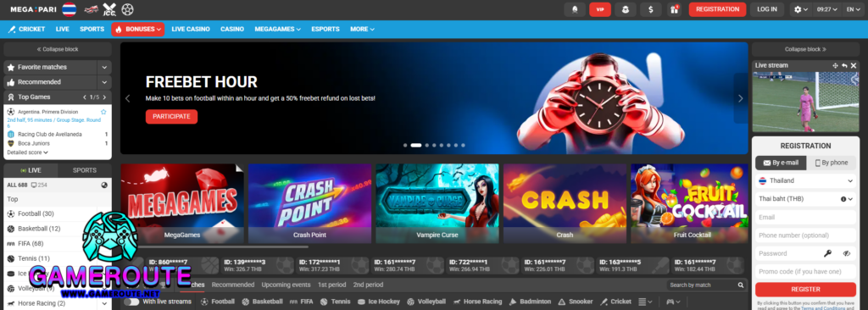Show password using the eye icon
This screenshot has height=310, width=868.
(x=847, y=253)
